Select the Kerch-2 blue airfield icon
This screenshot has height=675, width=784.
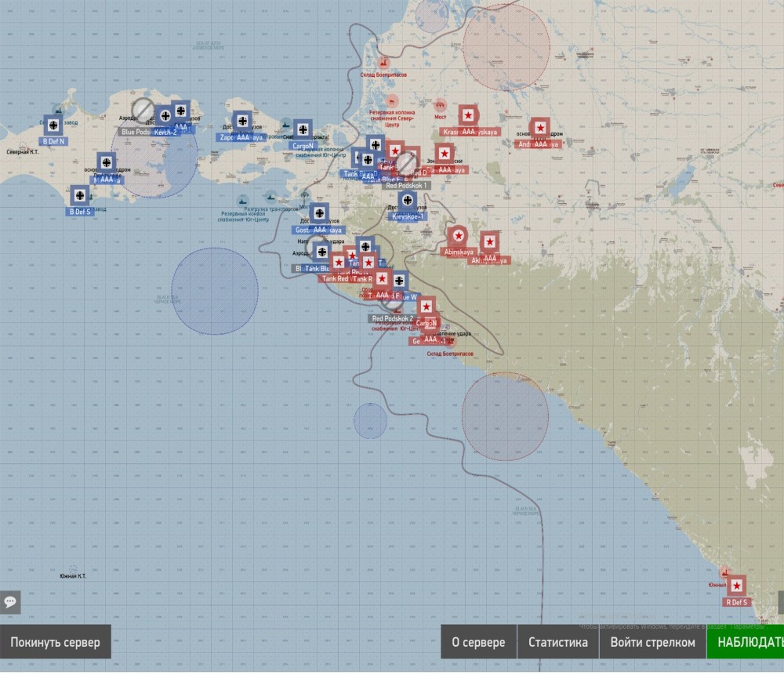[x=165, y=116]
